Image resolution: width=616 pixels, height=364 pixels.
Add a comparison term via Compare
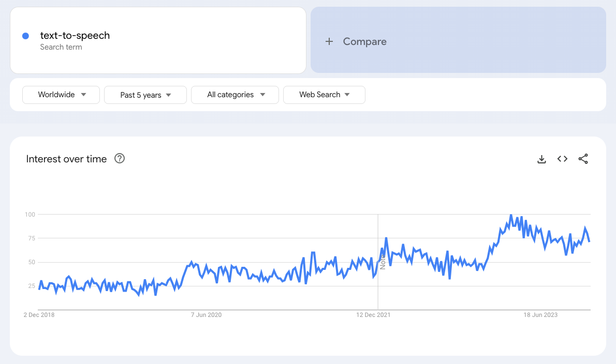458,40
